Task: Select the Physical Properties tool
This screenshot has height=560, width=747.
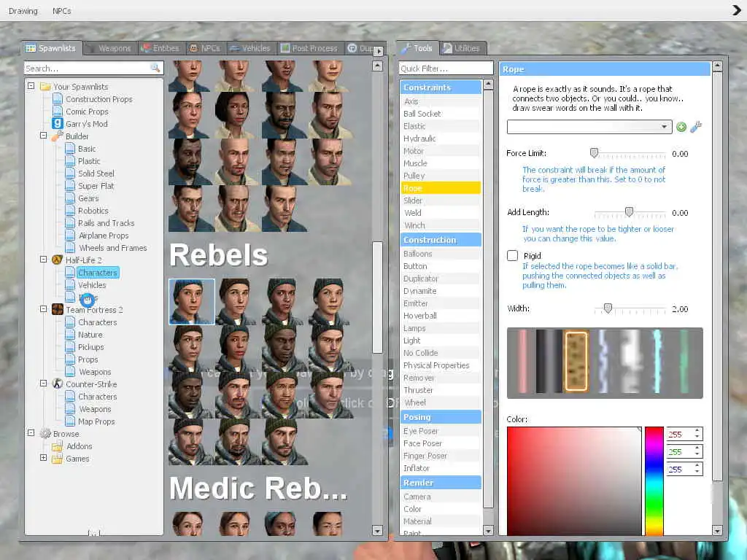Action: pyautogui.click(x=440, y=365)
